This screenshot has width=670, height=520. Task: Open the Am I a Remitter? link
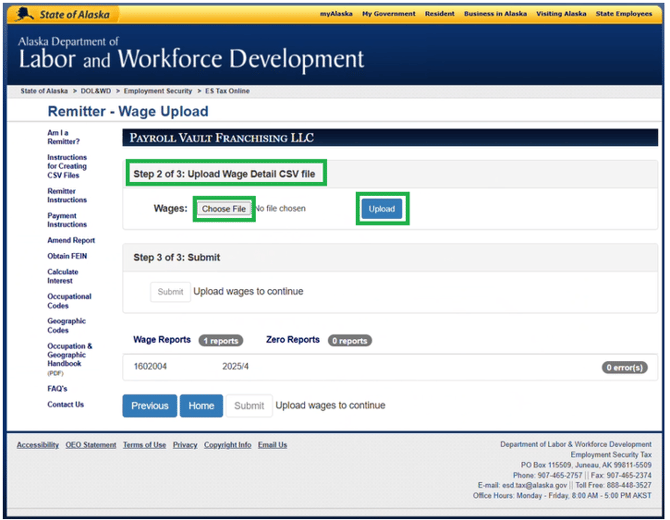[63, 137]
